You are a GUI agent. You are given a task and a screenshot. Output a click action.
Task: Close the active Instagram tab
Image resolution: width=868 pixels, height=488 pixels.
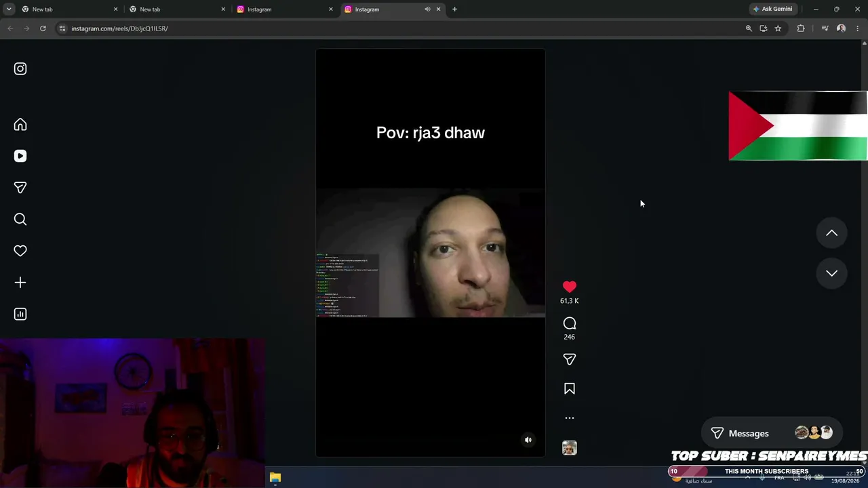[438, 9]
